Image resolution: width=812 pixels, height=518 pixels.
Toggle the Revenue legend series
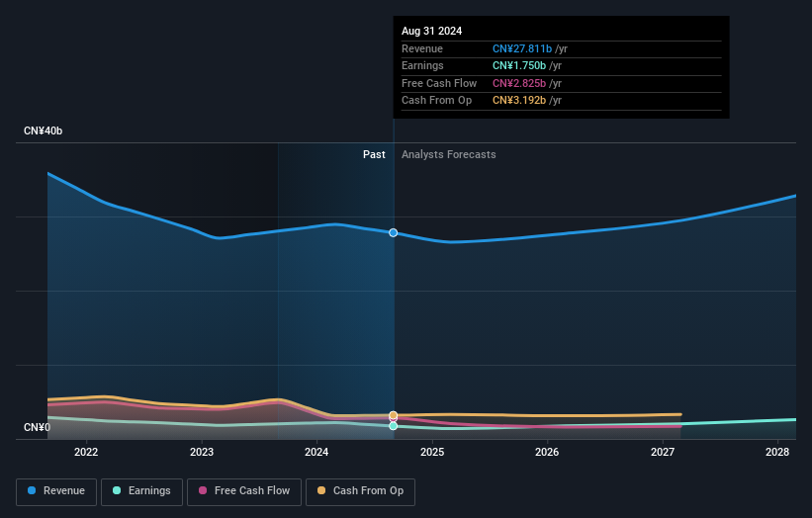pyautogui.click(x=56, y=491)
